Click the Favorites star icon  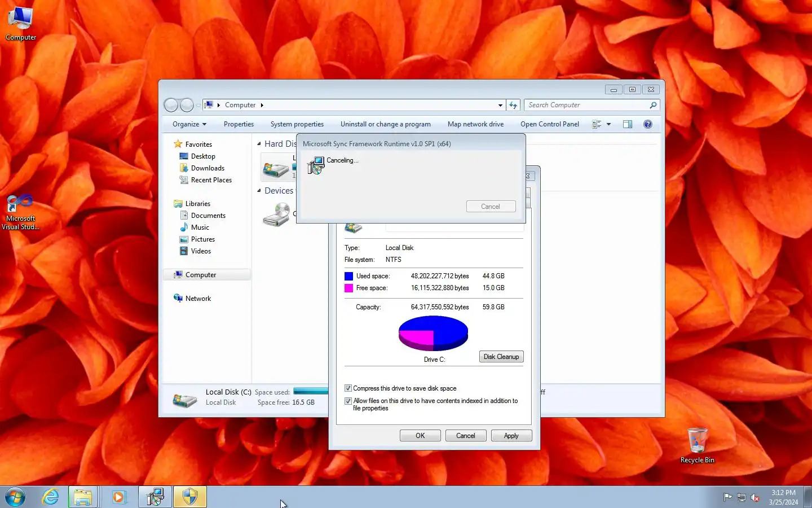tap(178, 144)
